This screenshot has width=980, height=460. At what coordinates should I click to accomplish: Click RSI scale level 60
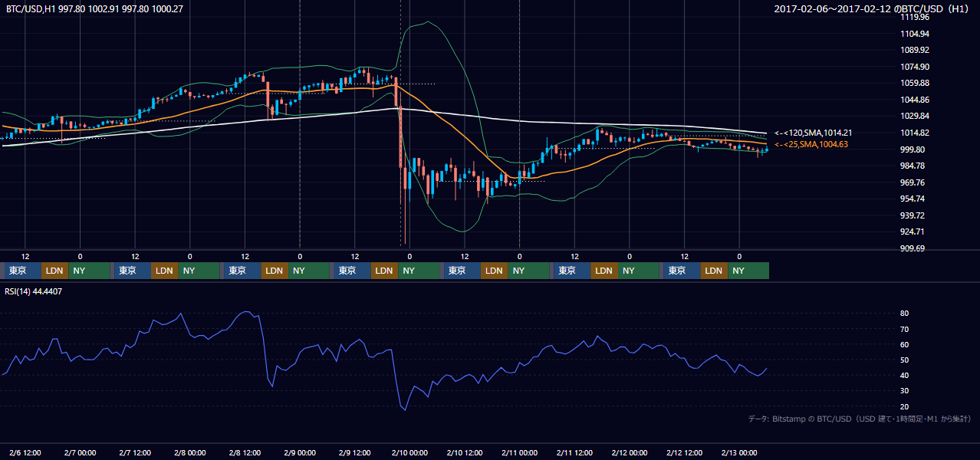click(x=905, y=344)
